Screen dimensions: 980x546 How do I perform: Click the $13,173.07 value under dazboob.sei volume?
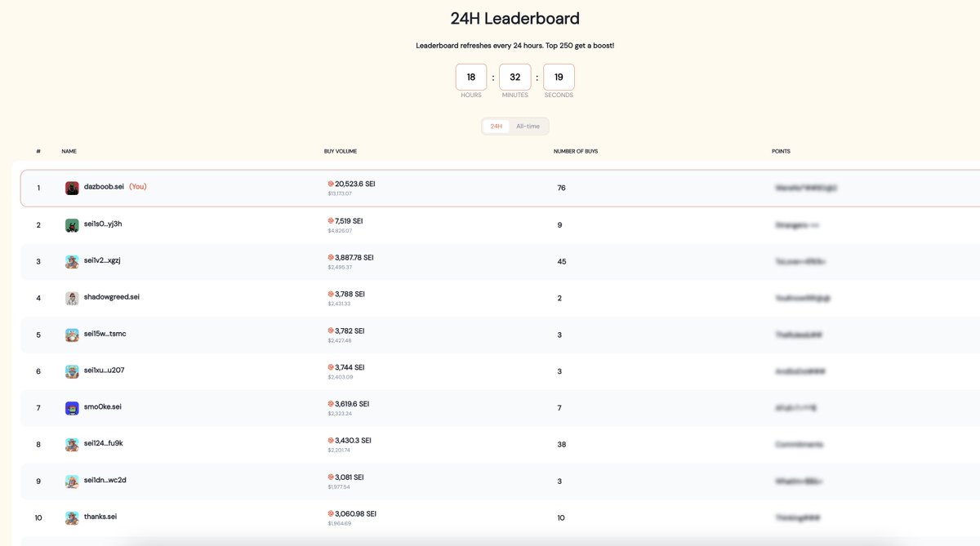[340, 193]
